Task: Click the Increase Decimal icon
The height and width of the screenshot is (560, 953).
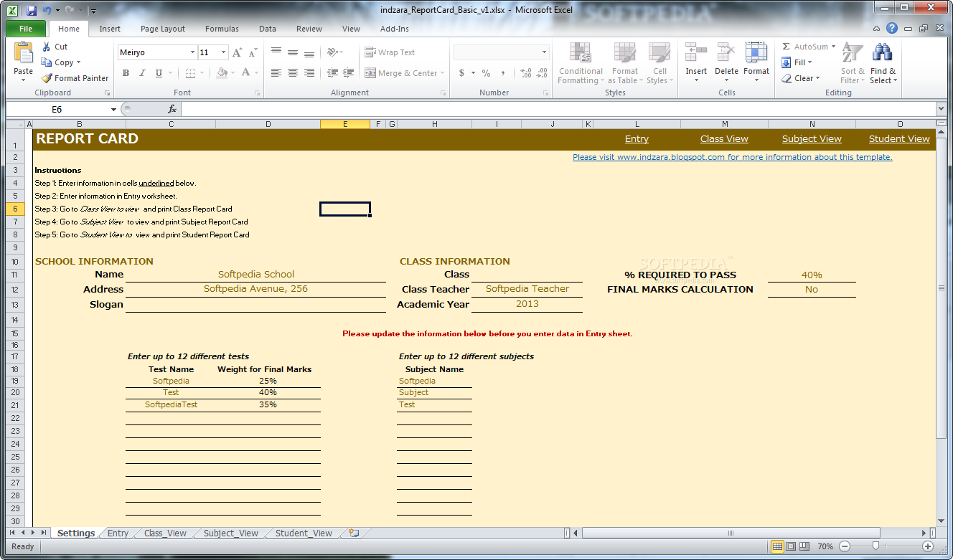Action: (525, 73)
